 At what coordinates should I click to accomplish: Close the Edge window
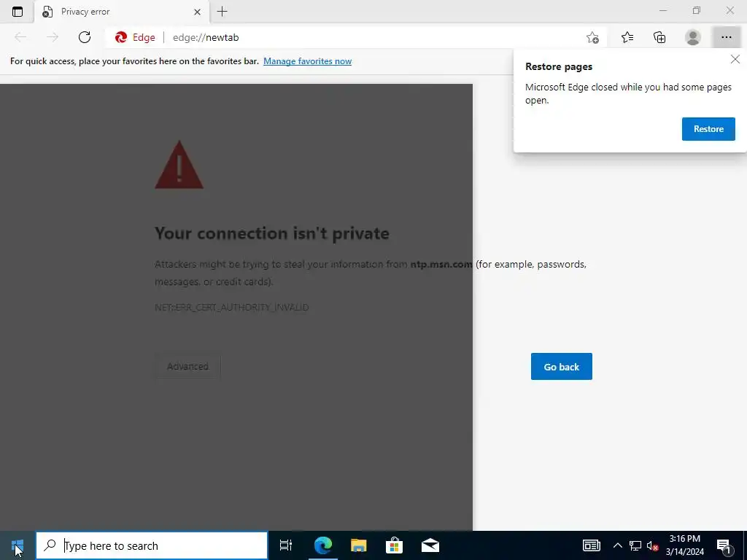pyautogui.click(x=729, y=10)
